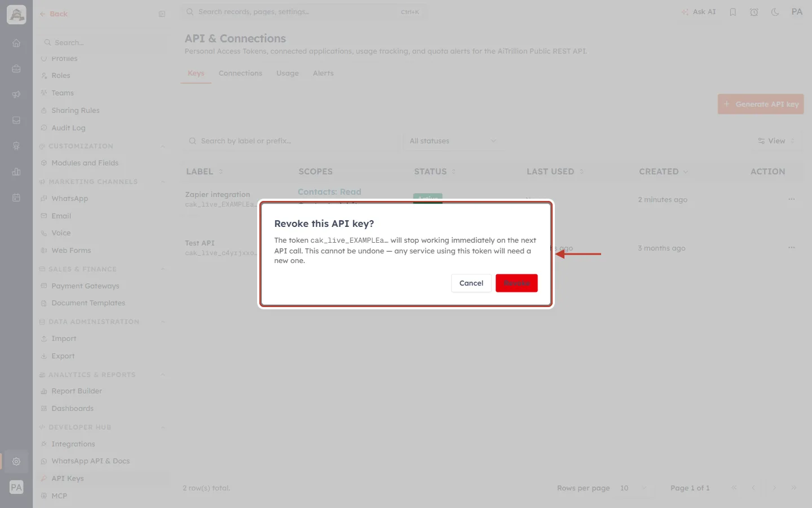812x508 pixels.
Task: Open the alarm clock reminders icon
Action: click(x=754, y=12)
